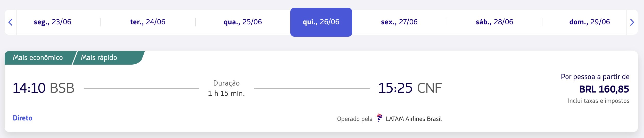Click the Mais rápido label
The height and width of the screenshot is (138, 644).
click(99, 58)
